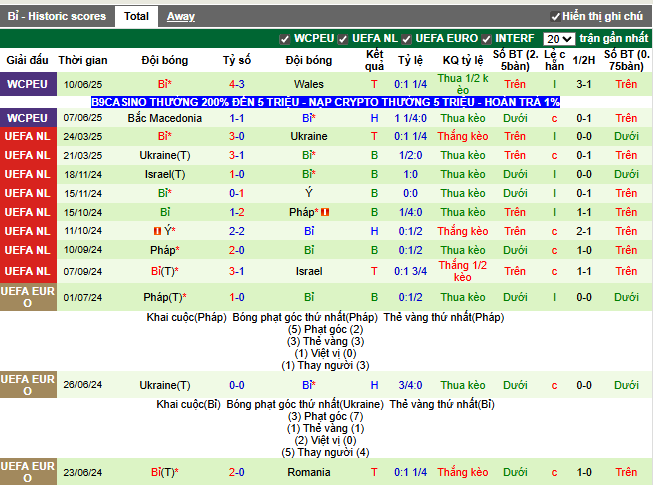Click the red card icon next to Ý
This screenshot has height=485, width=653.
click(x=157, y=231)
